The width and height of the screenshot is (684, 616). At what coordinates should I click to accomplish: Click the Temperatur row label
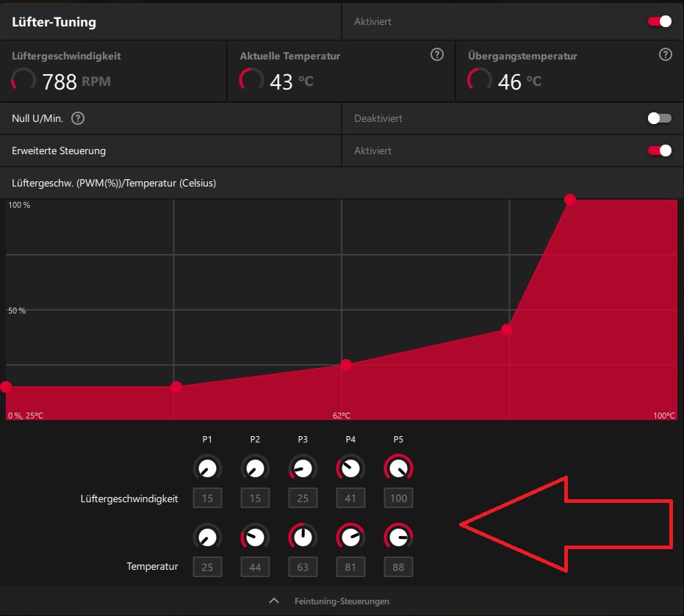pyautogui.click(x=152, y=566)
